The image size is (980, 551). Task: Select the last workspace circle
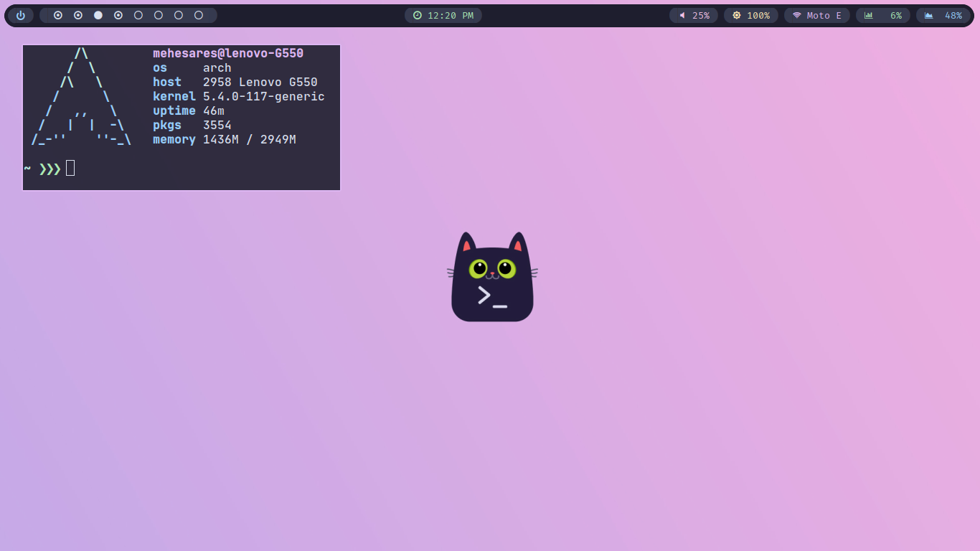coord(198,15)
